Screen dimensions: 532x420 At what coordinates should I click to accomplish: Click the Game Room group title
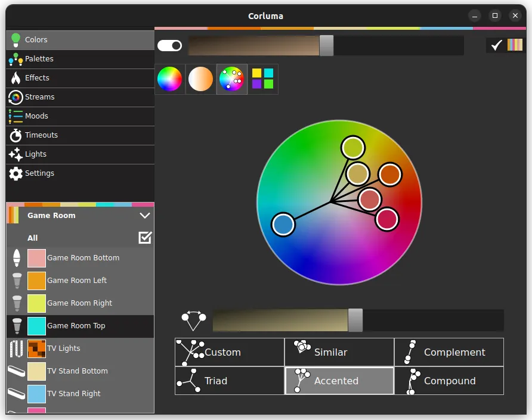click(x=51, y=216)
